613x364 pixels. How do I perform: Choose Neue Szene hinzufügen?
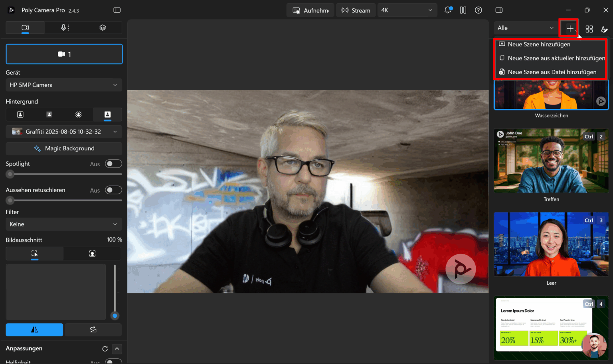[x=550, y=44]
